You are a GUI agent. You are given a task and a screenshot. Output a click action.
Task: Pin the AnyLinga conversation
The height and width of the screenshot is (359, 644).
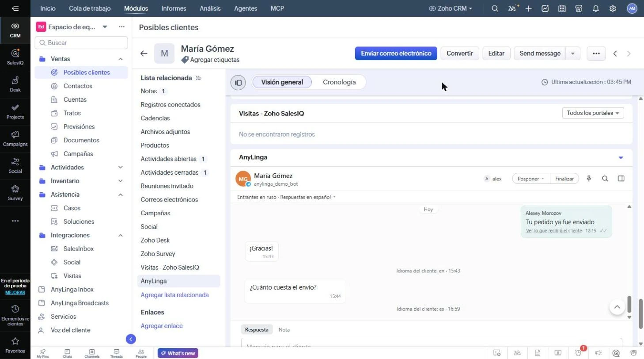(589, 179)
